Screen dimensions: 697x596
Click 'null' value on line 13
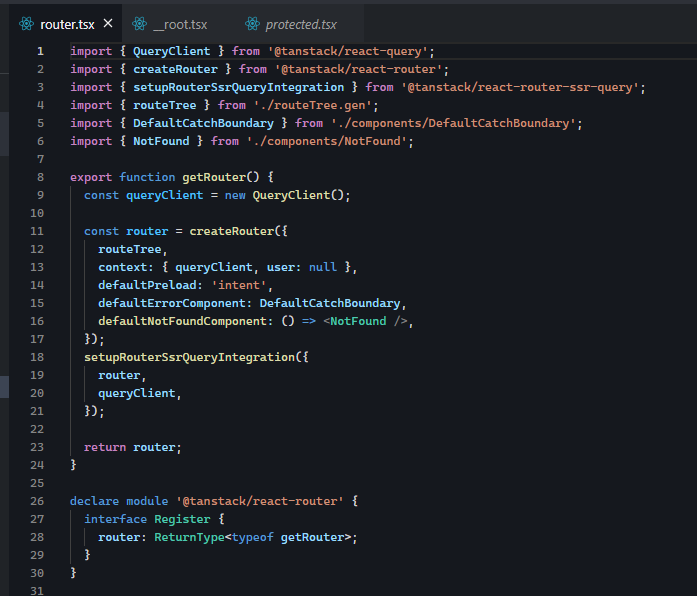coord(323,267)
